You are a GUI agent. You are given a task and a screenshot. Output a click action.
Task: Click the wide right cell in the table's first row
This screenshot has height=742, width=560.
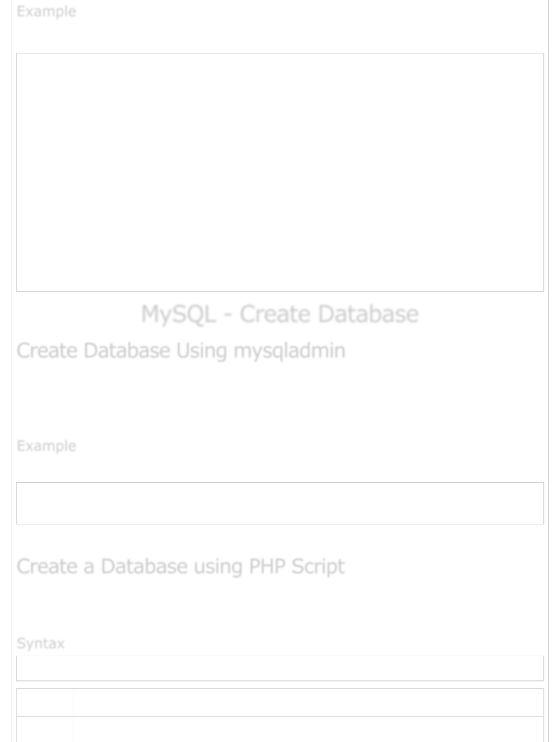(x=308, y=703)
